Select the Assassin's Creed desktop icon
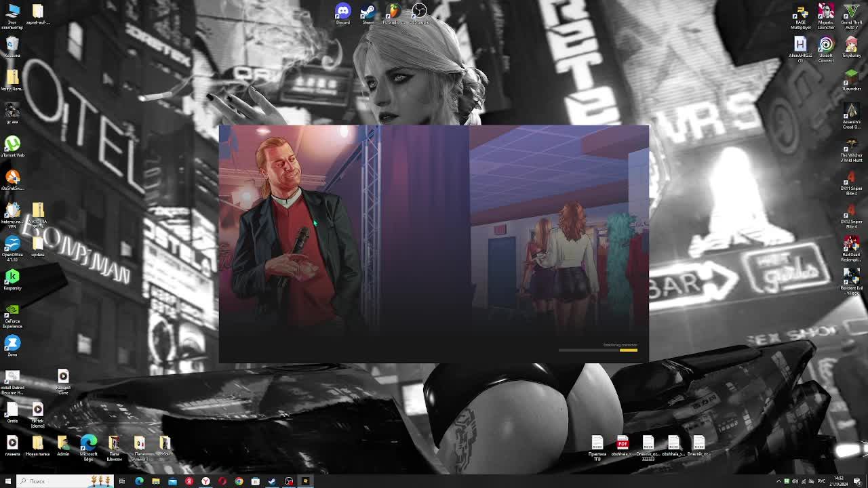The image size is (868, 488). tap(852, 117)
